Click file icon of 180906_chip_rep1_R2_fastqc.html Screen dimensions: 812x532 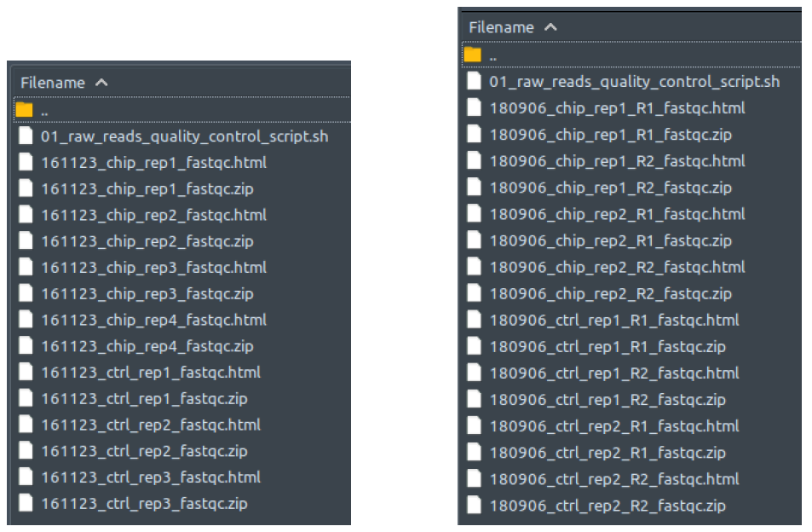(474, 160)
